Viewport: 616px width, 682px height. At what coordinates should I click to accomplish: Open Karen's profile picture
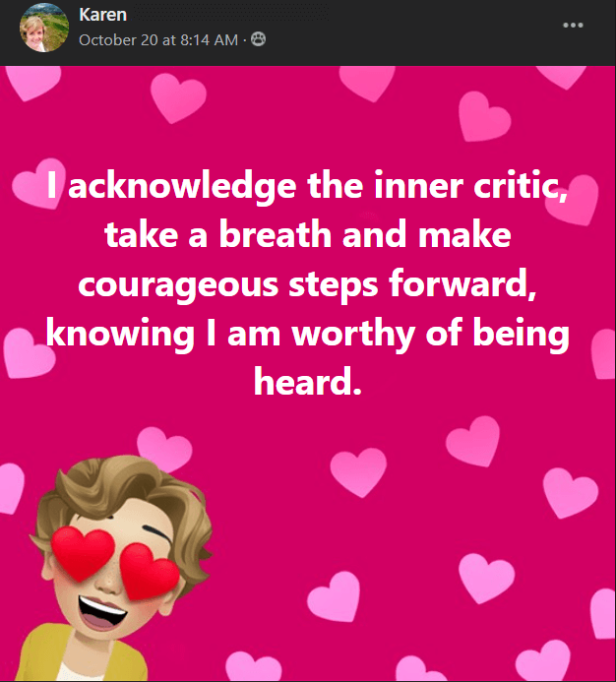tap(44, 28)
